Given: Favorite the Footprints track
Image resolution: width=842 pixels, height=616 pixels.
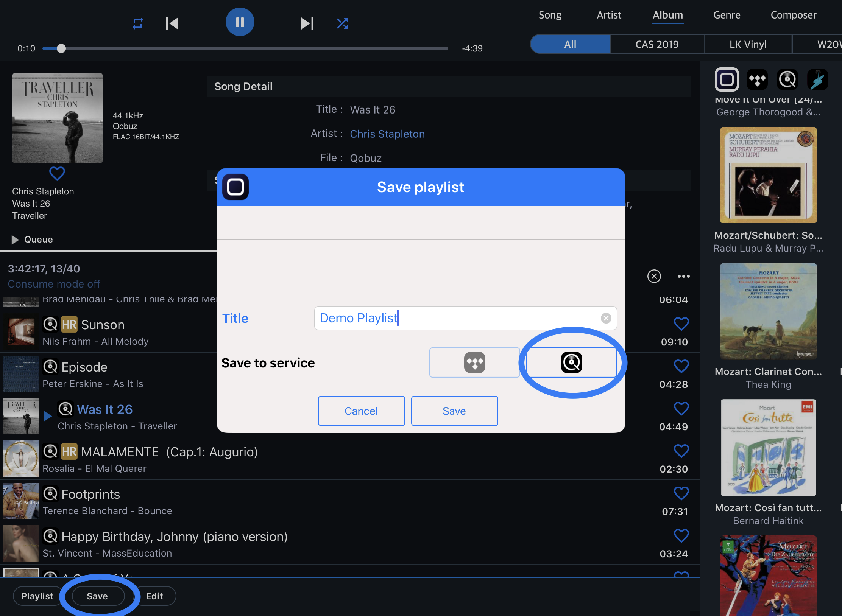Looking at the screenshot, I should pyautogui.click(x=681, y=493).
